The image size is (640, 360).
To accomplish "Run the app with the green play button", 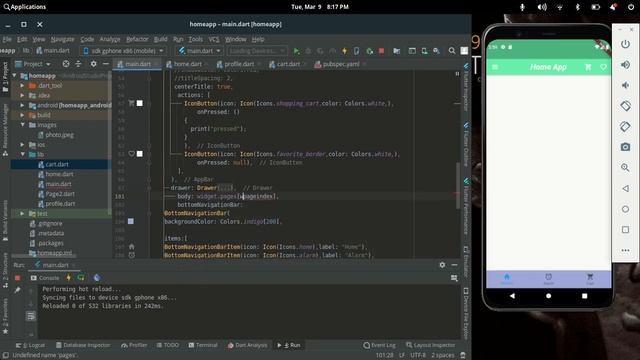I will (296, 51).
